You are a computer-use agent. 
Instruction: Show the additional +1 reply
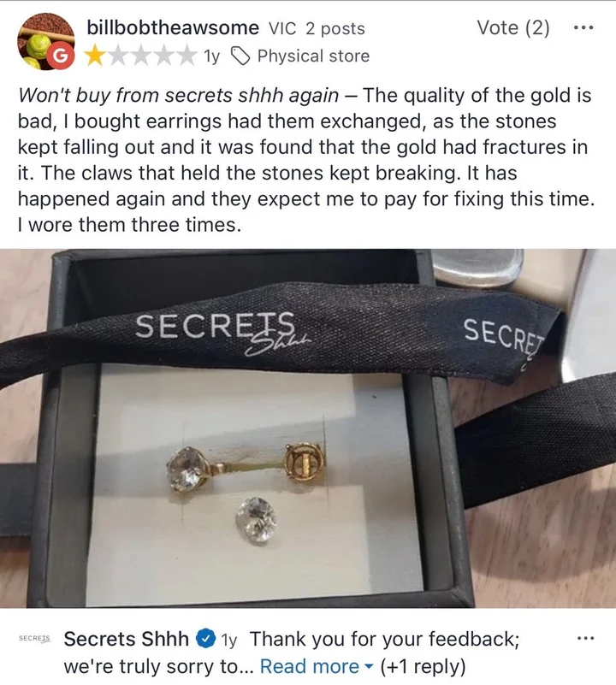(x=423, y=667)
